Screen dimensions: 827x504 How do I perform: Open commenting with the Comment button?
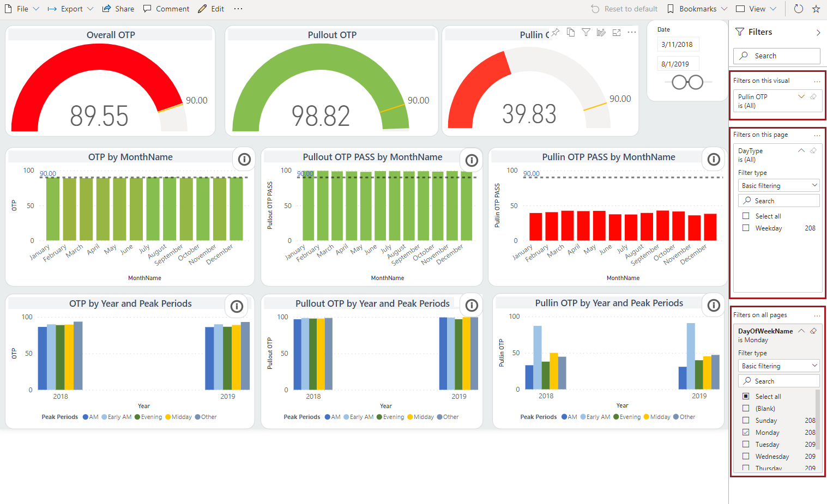click(x=166, y=9)
